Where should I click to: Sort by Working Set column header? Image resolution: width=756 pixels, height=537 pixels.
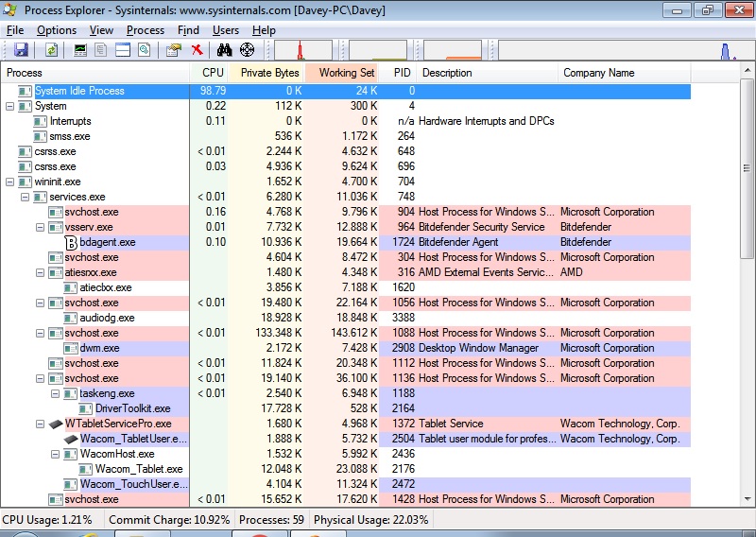pyautogui.click(x=341, y=73)
